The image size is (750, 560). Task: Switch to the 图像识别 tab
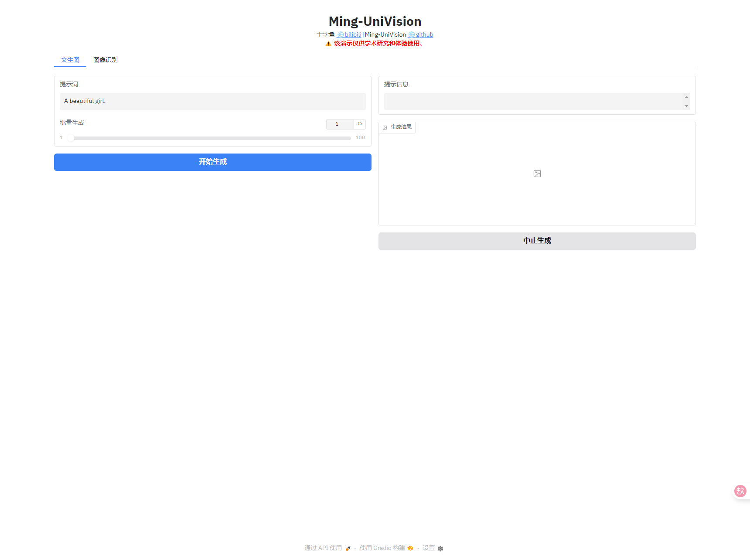click(106, 60)
